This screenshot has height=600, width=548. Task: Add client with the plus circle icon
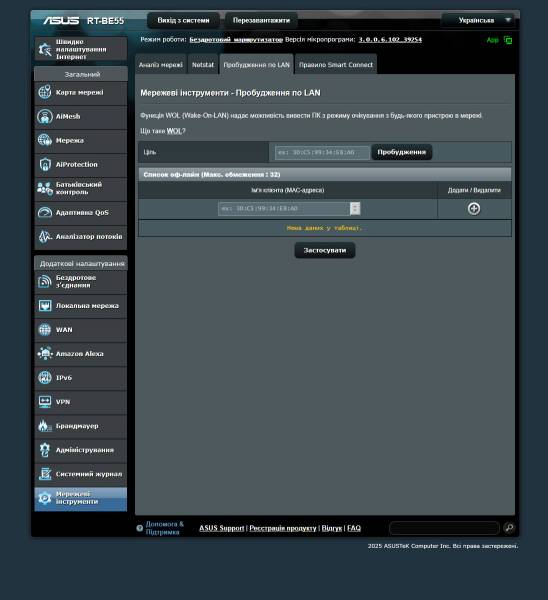474,209
